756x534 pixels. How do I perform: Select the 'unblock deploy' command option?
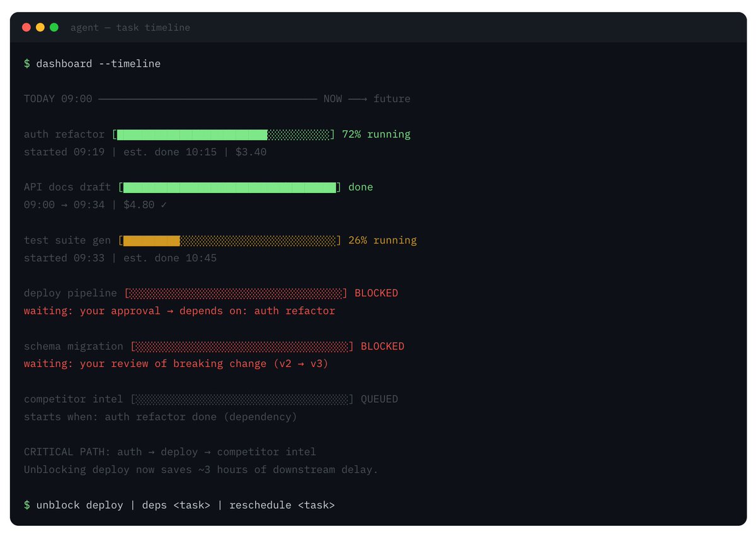pyautogui.click(x=79, y=505)
